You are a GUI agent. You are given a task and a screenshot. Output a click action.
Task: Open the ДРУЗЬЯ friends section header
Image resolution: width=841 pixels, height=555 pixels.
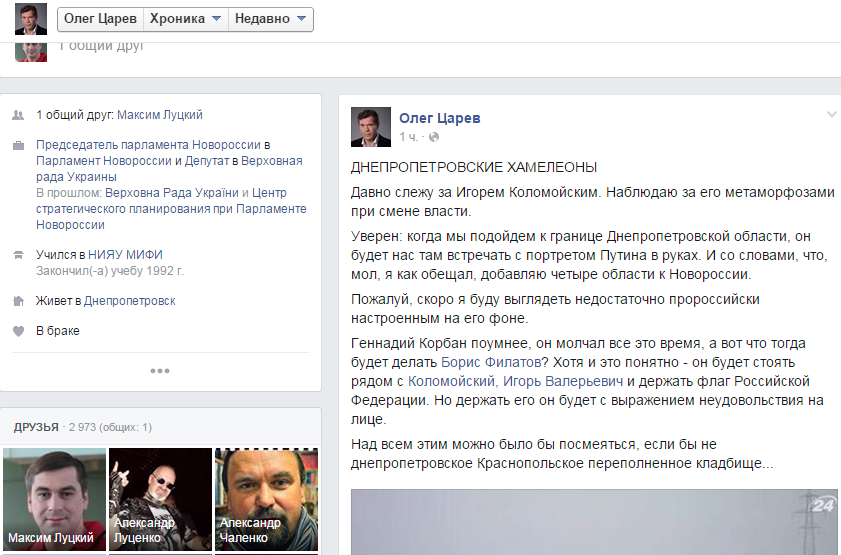pos(36,427)
